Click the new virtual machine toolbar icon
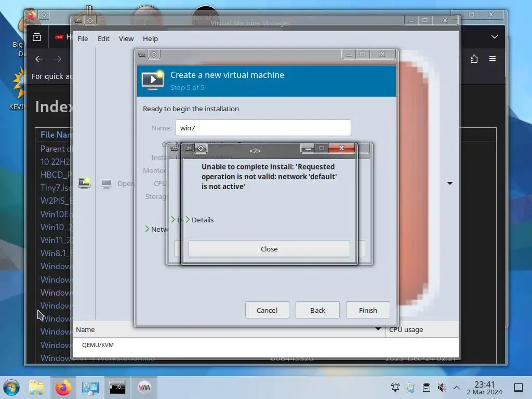The image size is (532, 399). tap(84, 183)
